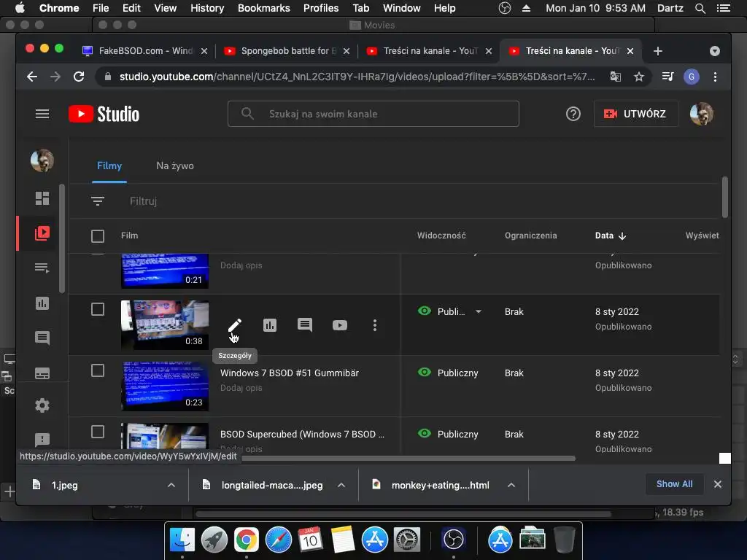Open the History menu in menu bar

[207, 8]
